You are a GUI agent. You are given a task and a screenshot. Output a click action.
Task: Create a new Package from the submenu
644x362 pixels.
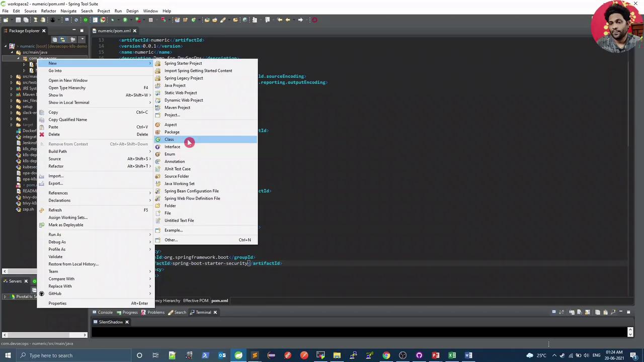[x=205, y=132]
